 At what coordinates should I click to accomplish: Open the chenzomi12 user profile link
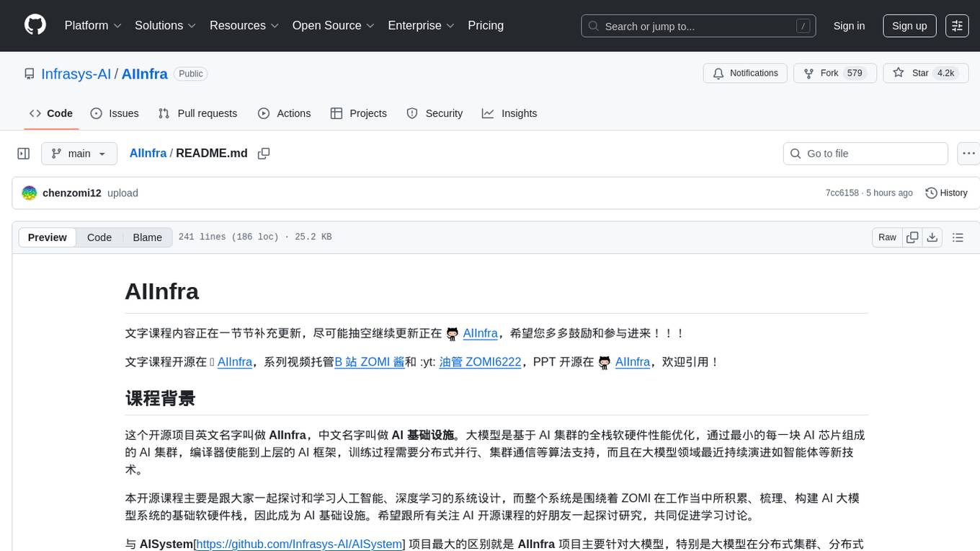tap(72, 193)
